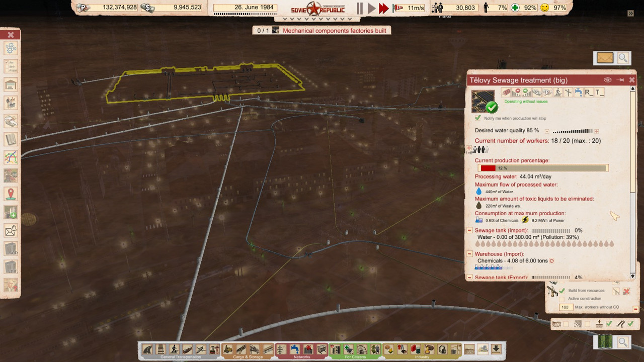Toggle the terrain texture checkbox
This screenshot has height=362, width=644.
click(566, 324)
